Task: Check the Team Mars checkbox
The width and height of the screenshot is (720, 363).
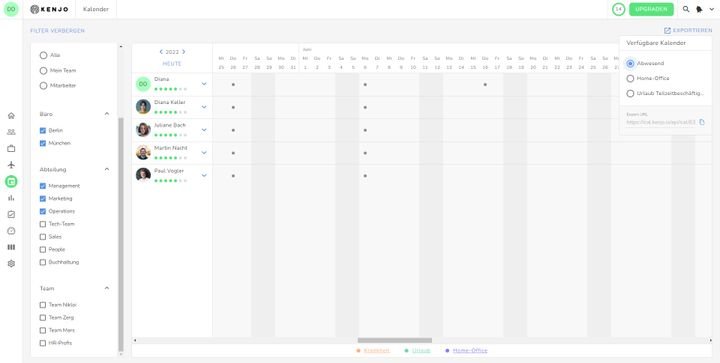Action: [x=43, y=330]
